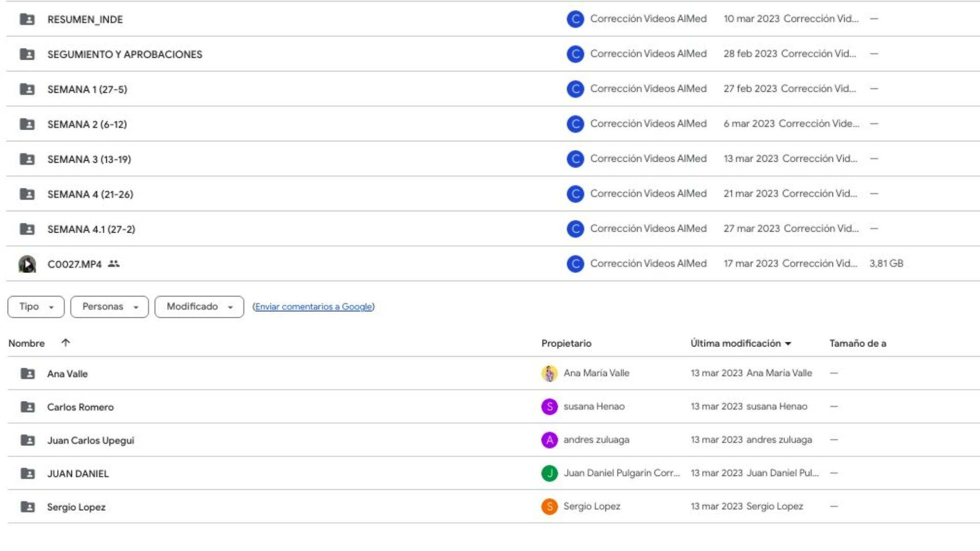This screenshot has width=980, height=551.
Task: Select the SEGUMIENTO Y APROBACIONES folder row
Action: tap(125, 54)
